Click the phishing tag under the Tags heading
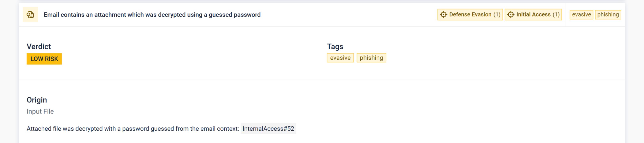Screen dimensions: 644x143 (x=371, y=58)
